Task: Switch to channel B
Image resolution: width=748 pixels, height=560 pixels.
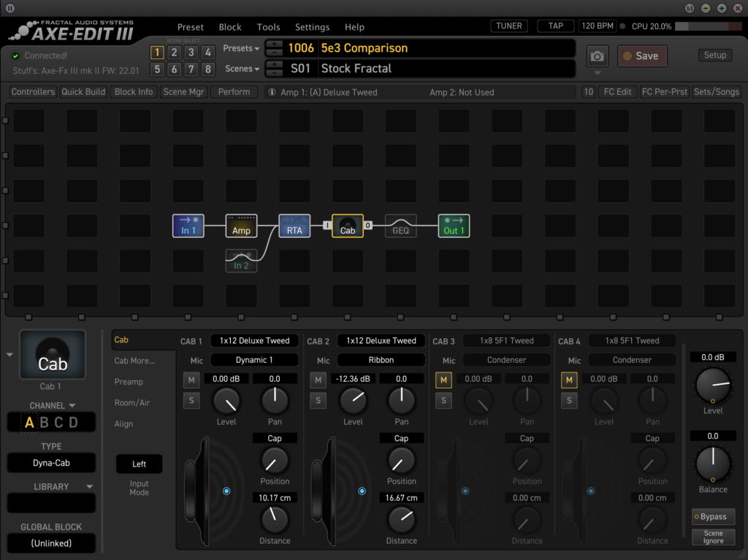Action: 45,423
